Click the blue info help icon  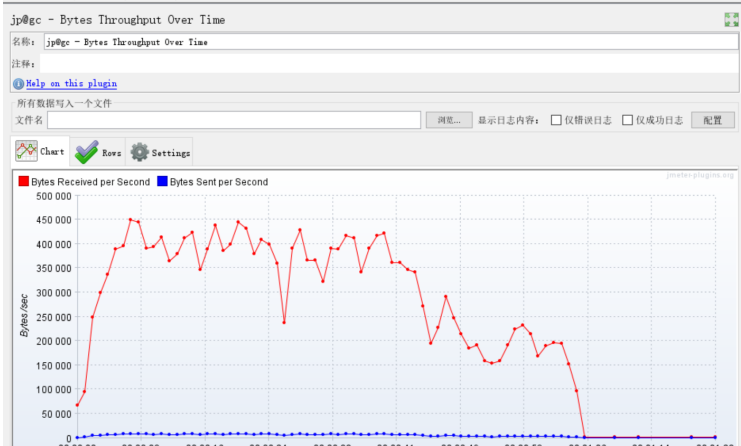pyautogui.click(x=18, y=84)
